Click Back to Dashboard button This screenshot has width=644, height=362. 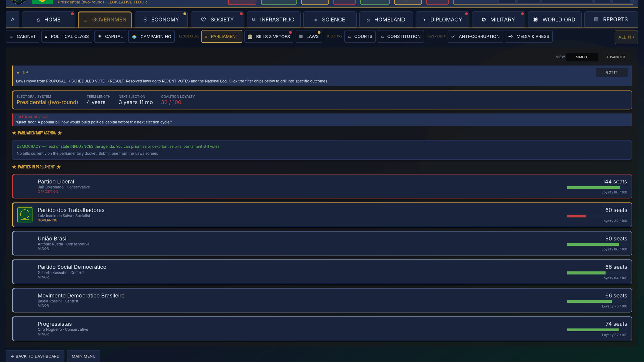35,356
